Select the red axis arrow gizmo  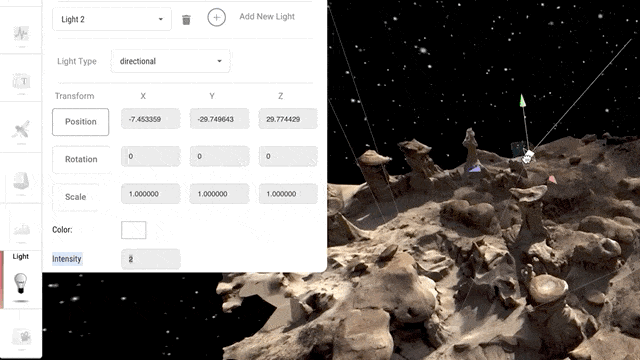(x=552, y=179)
